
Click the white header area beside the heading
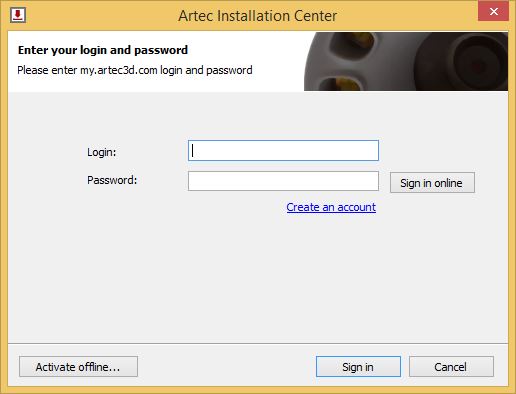[245, 50]
